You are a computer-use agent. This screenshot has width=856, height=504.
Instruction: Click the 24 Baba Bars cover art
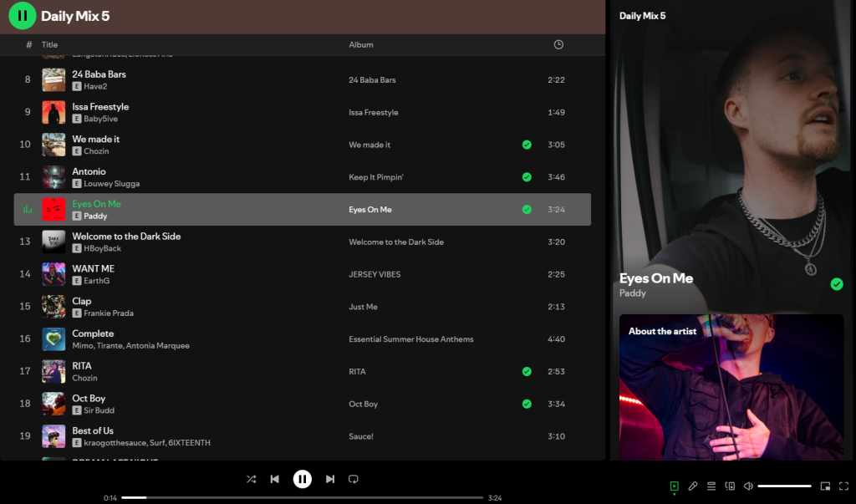(53, 79)
